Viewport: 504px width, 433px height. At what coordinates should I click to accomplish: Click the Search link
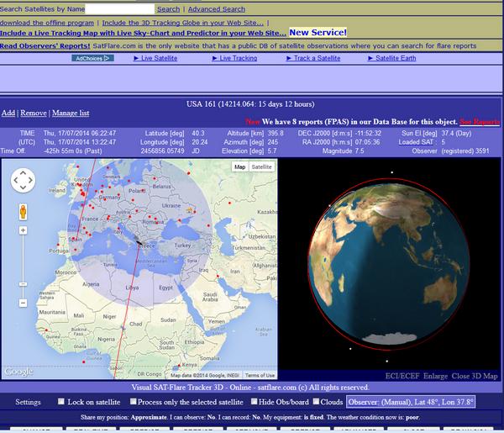click(x=169, y=9)
